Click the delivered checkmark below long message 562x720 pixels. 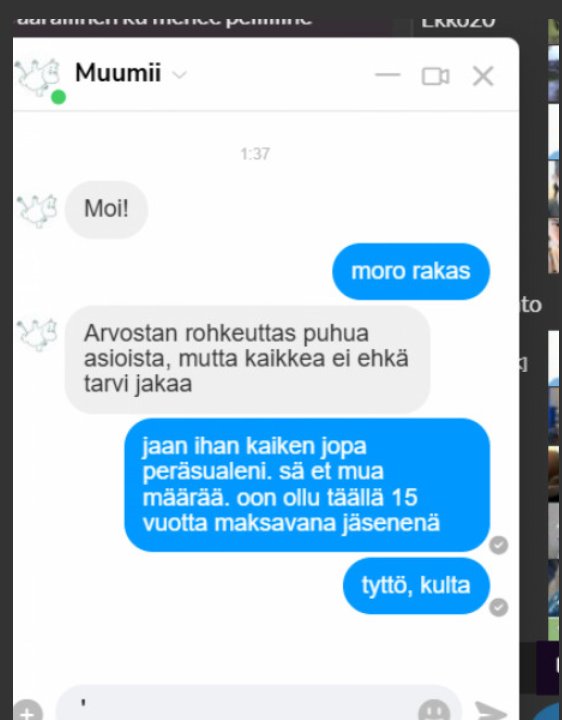[x=499, y=545]
